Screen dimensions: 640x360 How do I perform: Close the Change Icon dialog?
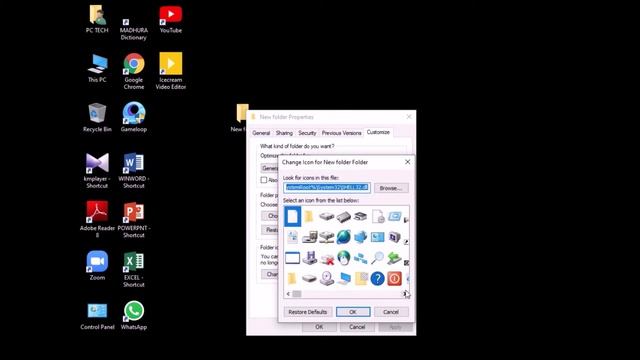(x=407, y=162)
